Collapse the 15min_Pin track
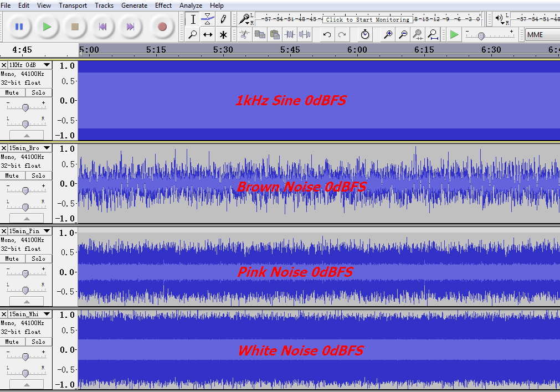The image size is (560, 392). coord(27,301)
